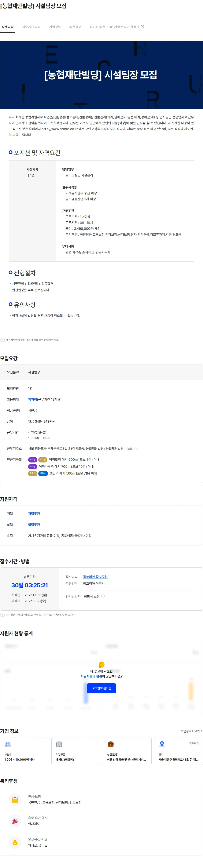Click the building icon on the 기업구분 card
This screenshot has height=868, width=203.
(59, 744)
